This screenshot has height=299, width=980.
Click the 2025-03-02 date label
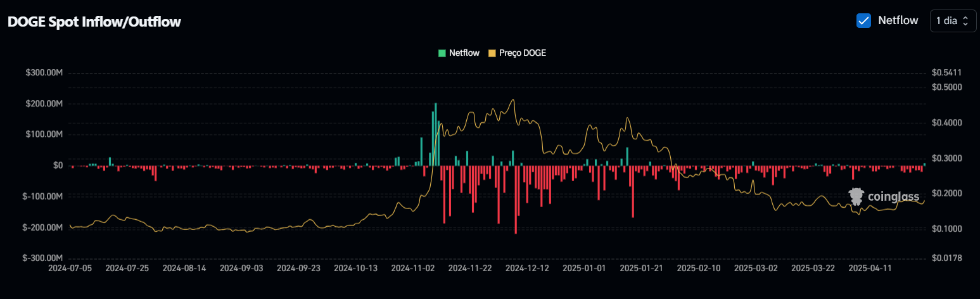click(756, 269)
